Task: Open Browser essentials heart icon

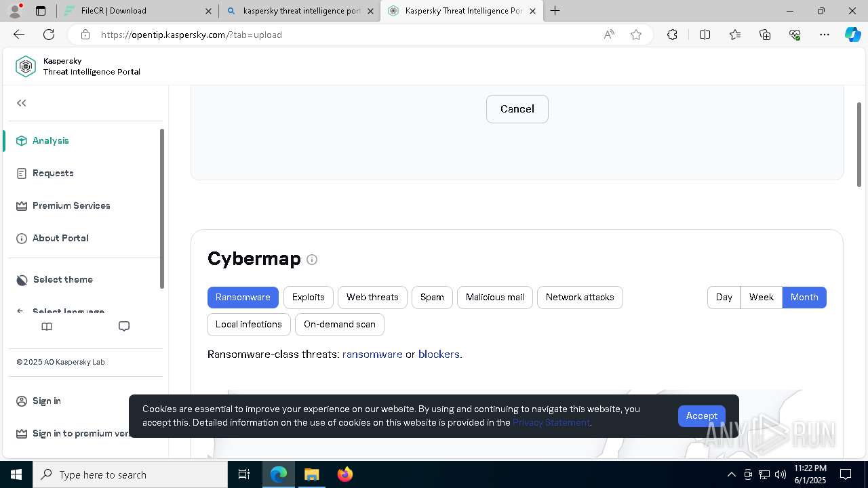Action: [795, 35]
